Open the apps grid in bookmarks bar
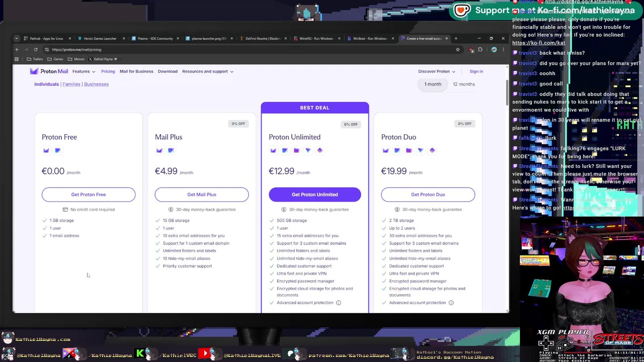644x362 pixels. click(17, 59)
